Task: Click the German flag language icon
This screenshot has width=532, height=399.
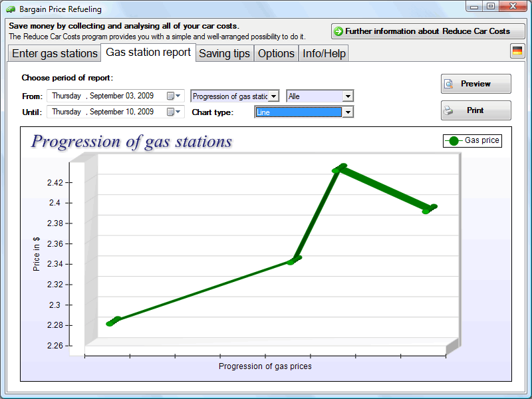Action: tap(517, 51)
